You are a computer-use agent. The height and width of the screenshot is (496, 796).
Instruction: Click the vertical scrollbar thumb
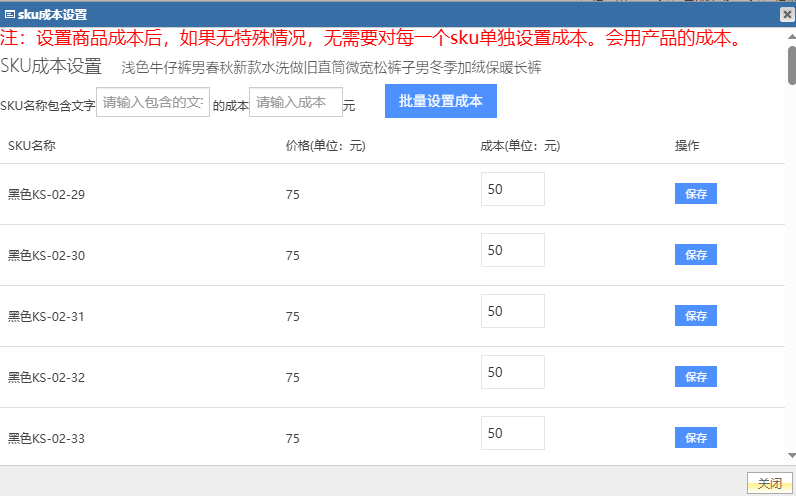[791, 65]
